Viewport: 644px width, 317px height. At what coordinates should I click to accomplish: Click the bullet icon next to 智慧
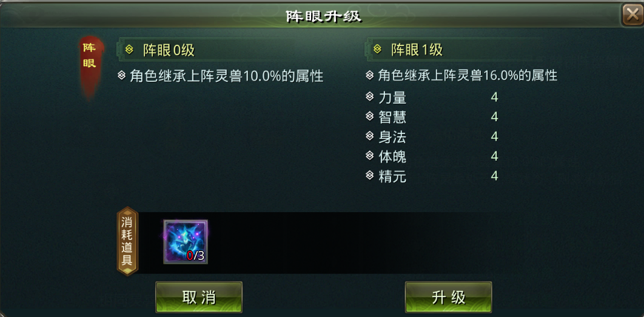pyautogui.click(x=369, y=116)
